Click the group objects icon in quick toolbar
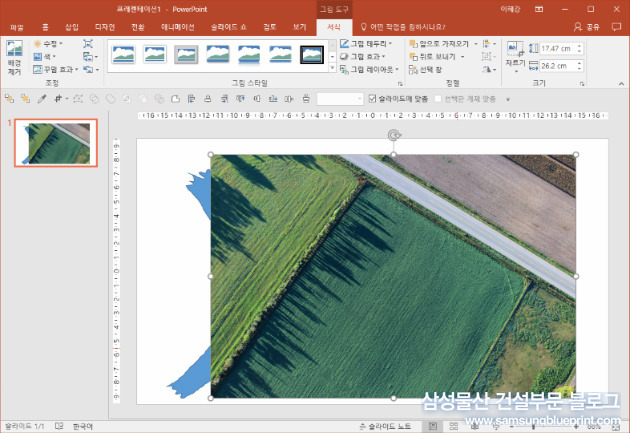This screenshot has width=630, height=433. coord(9,98)
